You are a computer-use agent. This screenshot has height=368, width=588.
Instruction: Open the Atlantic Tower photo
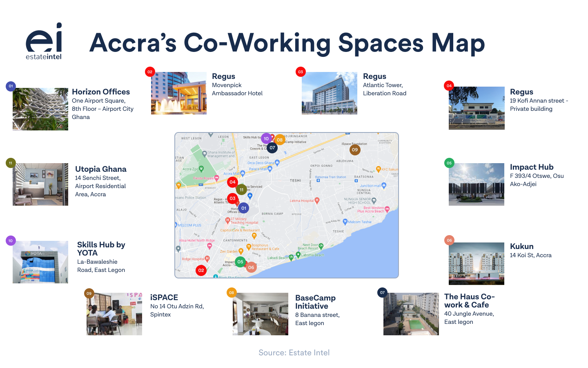click(x=330, y=93)
